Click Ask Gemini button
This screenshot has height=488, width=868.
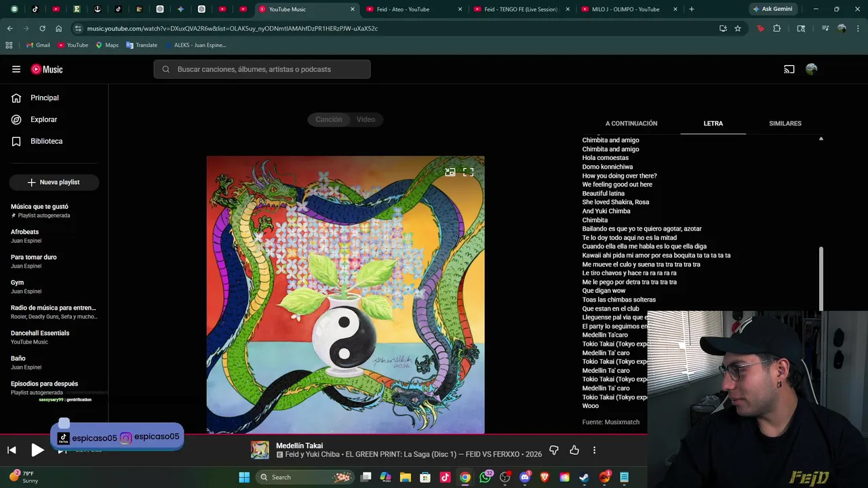(x=772, y=9)
